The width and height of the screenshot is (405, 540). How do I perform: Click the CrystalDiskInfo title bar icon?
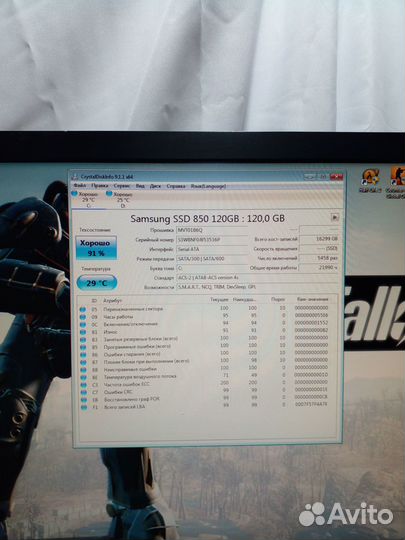click(x=75, y=177)
